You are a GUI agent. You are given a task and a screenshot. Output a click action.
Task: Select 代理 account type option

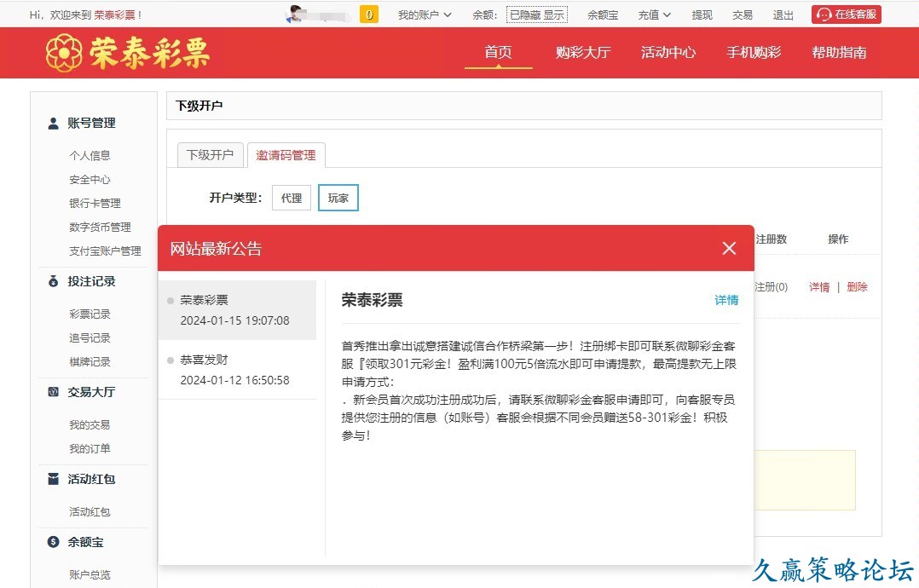[x=292, y=198]
